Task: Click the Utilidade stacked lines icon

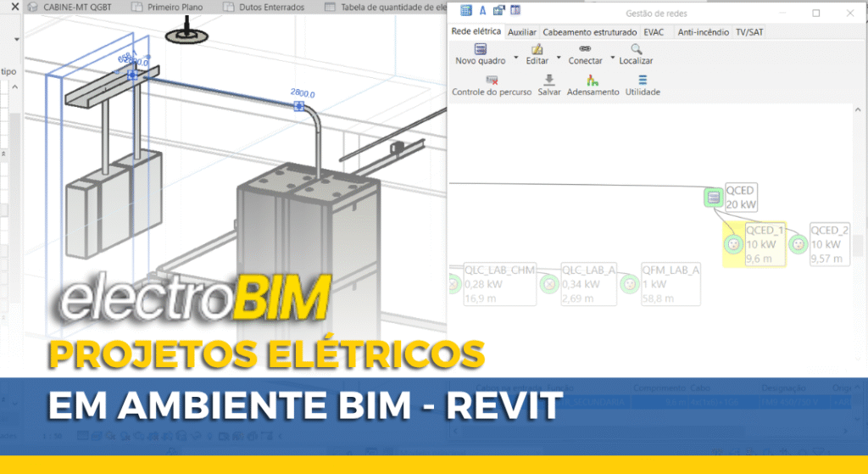Action: (x=643, y=80)
